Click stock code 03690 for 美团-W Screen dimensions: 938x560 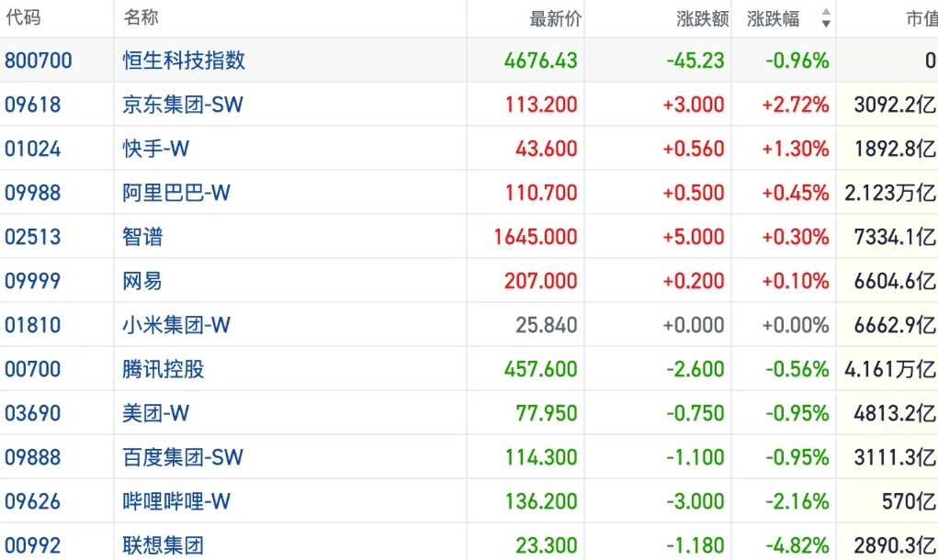click(x=33, y=413)
